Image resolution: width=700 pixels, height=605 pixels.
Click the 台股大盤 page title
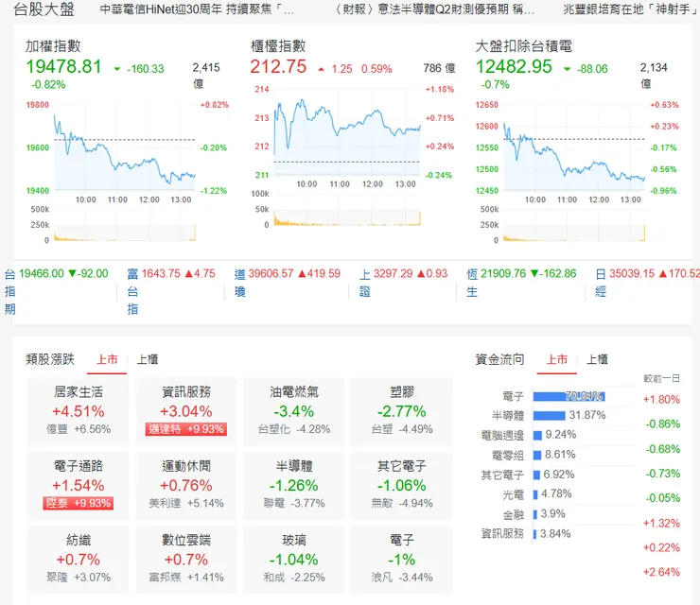click(44, 9)
